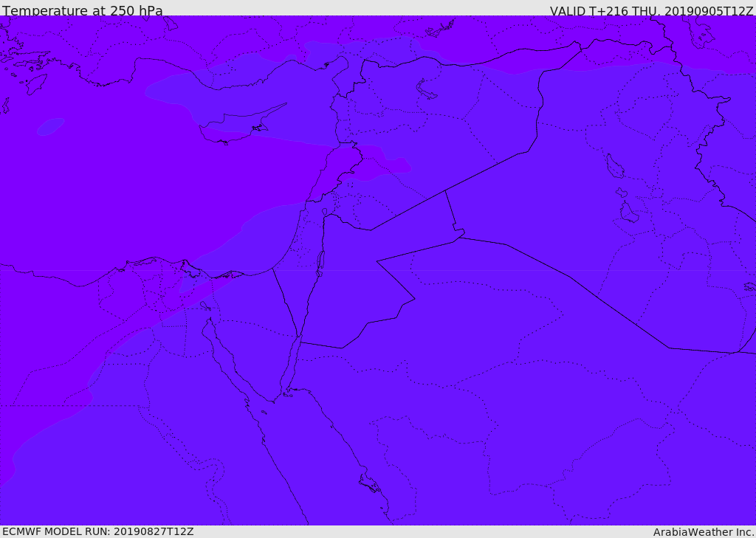Click the 'ECMWF MODEL RUN: 20190827T12Z' text

tap(98, 532)
